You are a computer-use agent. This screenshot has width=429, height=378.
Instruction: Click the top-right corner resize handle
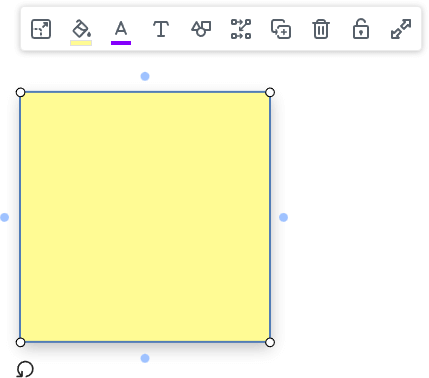(270, 92)
